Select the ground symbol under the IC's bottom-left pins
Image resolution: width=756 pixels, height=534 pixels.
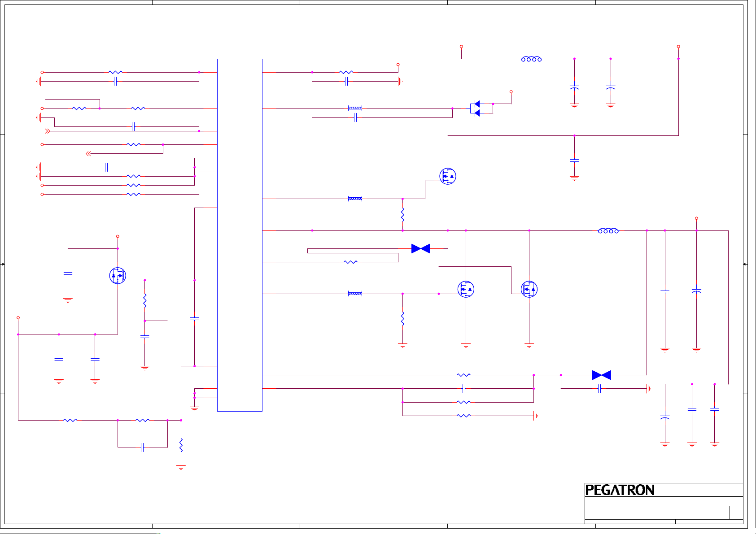point(194,409)
